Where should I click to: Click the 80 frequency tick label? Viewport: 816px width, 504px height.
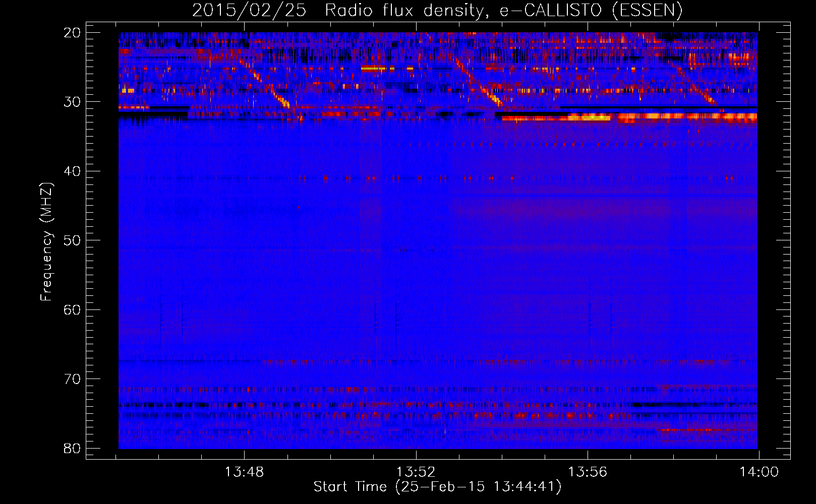[x=72, y=448]
